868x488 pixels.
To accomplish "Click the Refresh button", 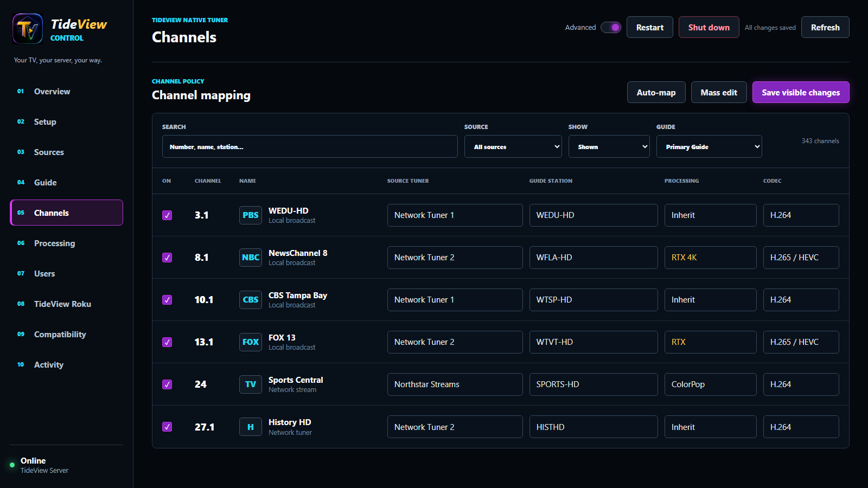I will (x=825, y=27).
